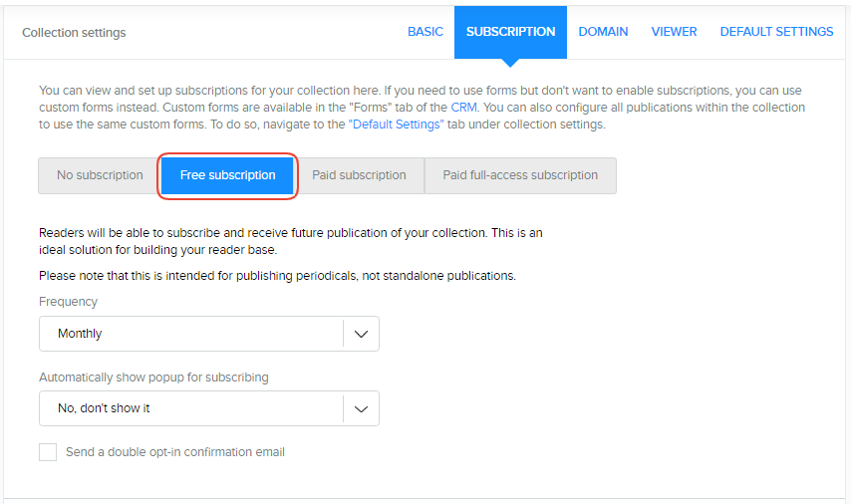Viewport: 851px width, 504px height.
Task: Follow the CRM link
Action: pyautogui.click(x=463, y=108)
